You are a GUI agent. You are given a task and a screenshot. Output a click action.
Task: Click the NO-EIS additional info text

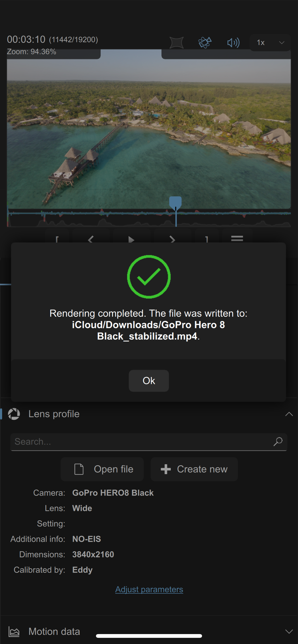click(86, 539)
